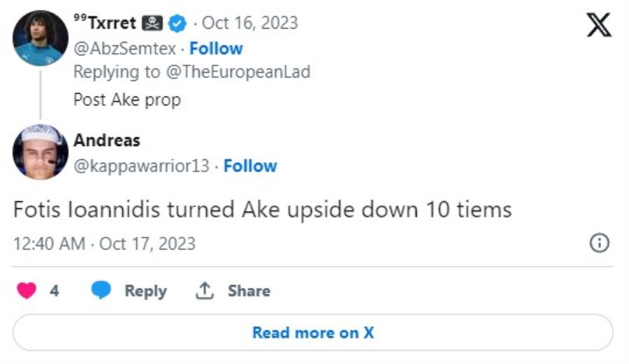Click the verified badge next to Txrret

pos(178,23)
